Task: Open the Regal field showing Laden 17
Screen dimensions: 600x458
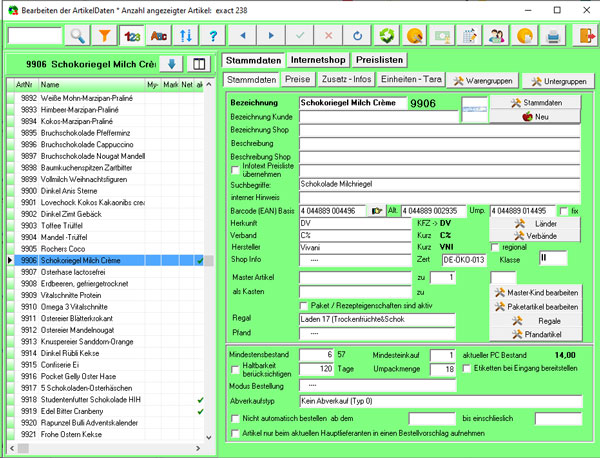Action: pos(377,319)
